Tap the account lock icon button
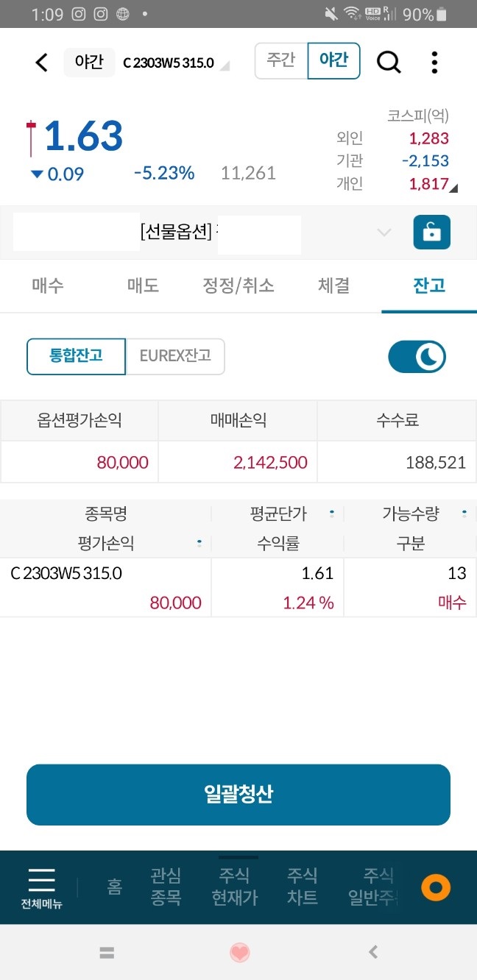 [x=431, y=232]
